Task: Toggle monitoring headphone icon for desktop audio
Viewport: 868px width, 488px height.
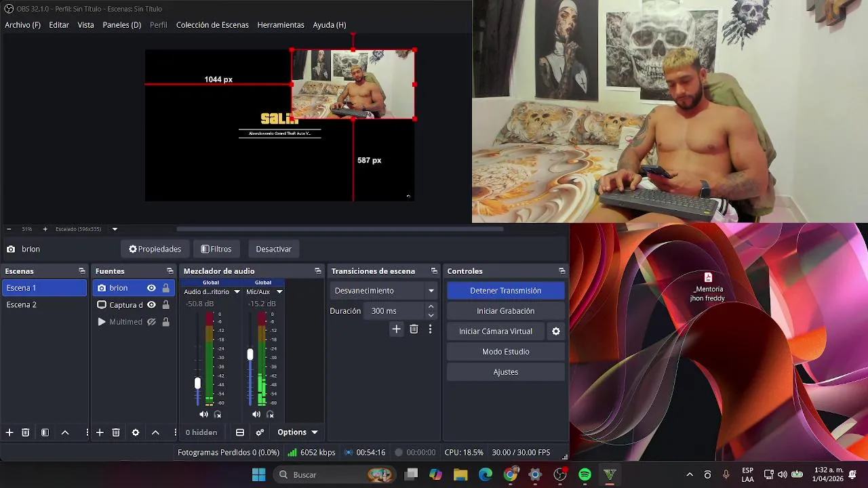Action: pos(218,414)
